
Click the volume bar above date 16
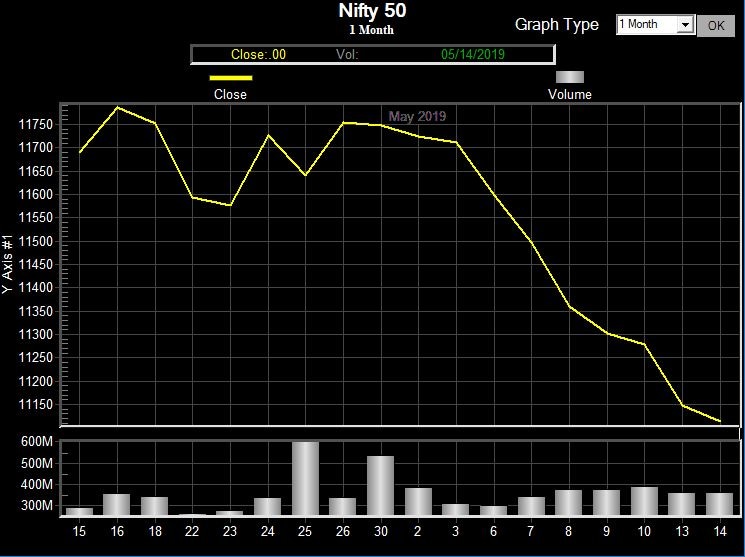pyautogui.click(x=117, y=505)
